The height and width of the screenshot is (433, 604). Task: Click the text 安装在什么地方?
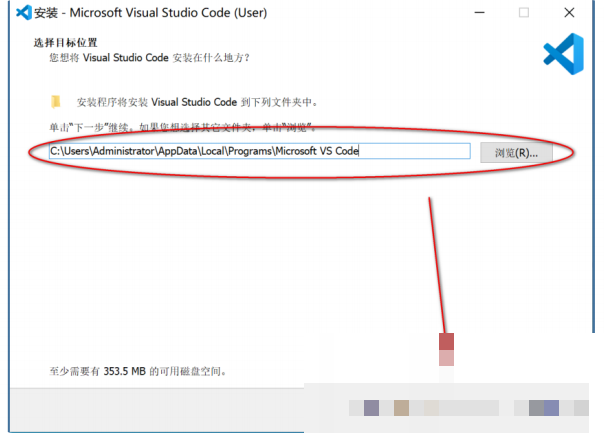point(211,58)
